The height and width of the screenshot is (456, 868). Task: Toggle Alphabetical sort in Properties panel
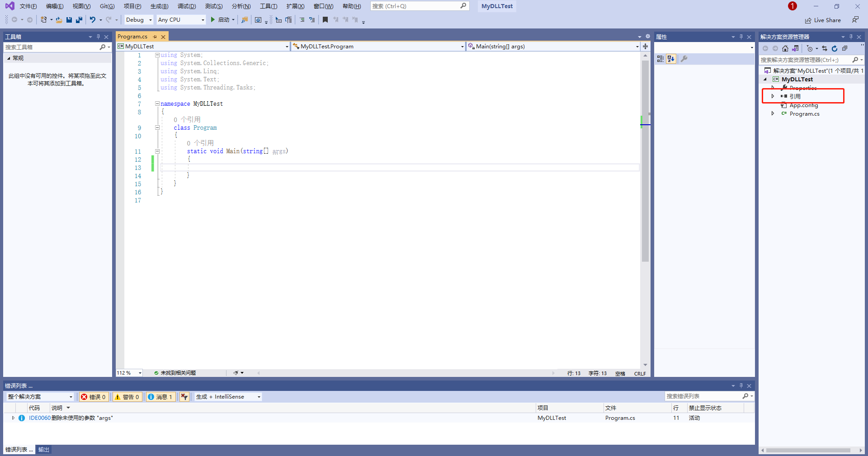click(x=671, y=59)
